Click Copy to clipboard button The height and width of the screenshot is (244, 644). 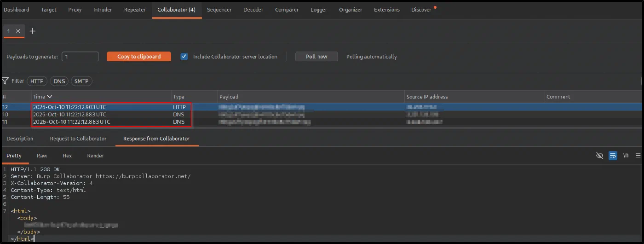coord(139,57)
